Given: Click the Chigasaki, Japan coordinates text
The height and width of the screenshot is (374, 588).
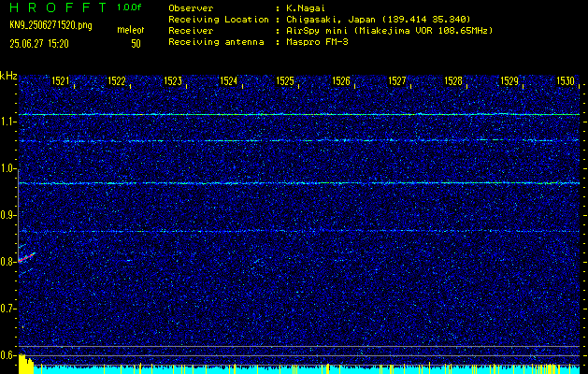Looking at the screenshot, I should pos(379,20).
